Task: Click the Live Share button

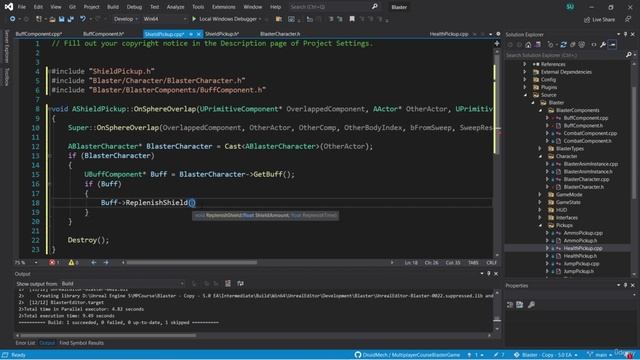Action: (x=599, y=19)
